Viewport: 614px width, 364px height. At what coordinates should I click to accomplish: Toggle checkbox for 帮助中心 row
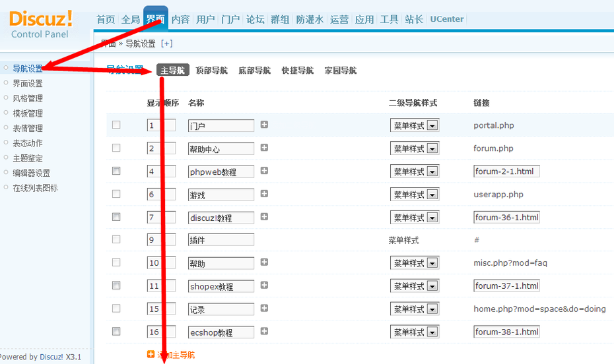(116, 148)
